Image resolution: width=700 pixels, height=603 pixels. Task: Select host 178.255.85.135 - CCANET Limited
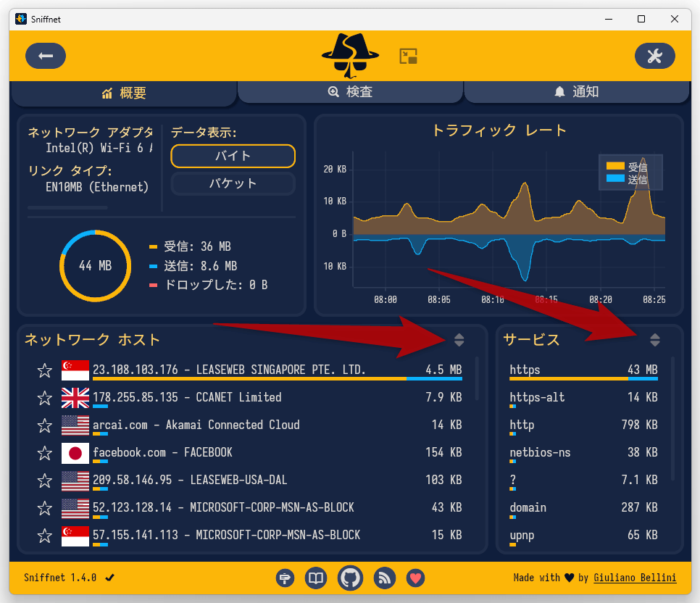tap(278, 399)
